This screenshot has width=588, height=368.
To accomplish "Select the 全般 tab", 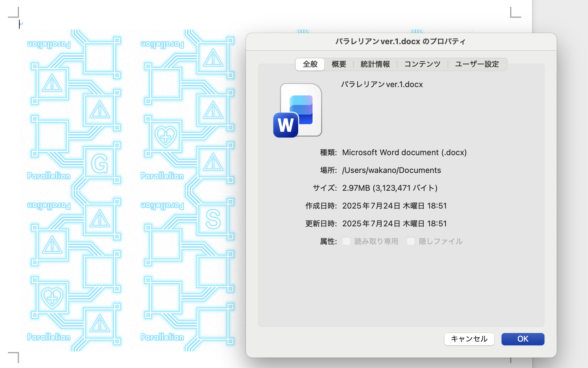I will click(x=310, y=64).
